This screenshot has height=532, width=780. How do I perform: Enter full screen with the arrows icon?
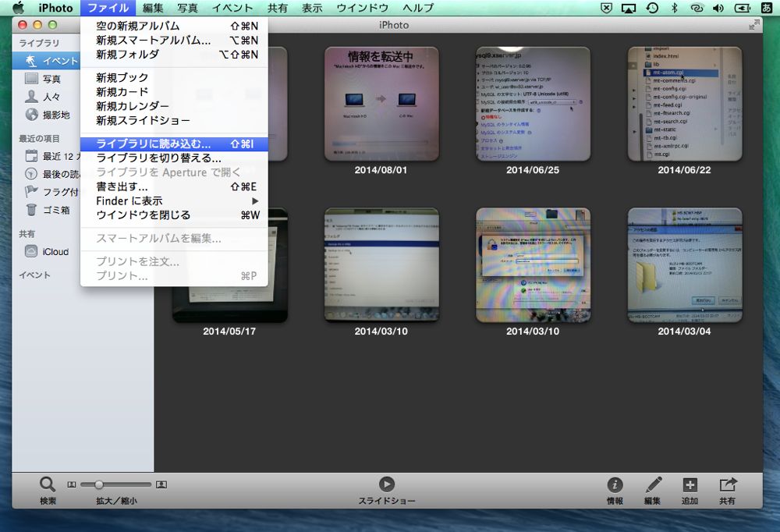754,25
